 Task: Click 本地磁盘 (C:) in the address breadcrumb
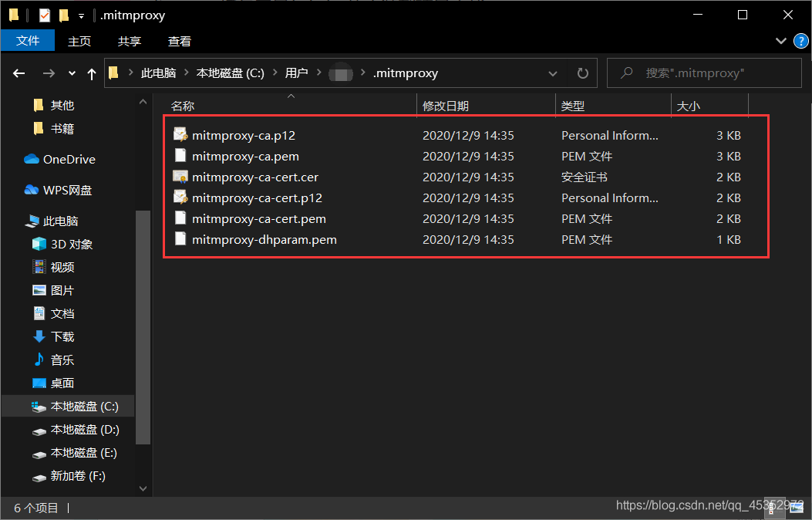[x=230, y=73]
